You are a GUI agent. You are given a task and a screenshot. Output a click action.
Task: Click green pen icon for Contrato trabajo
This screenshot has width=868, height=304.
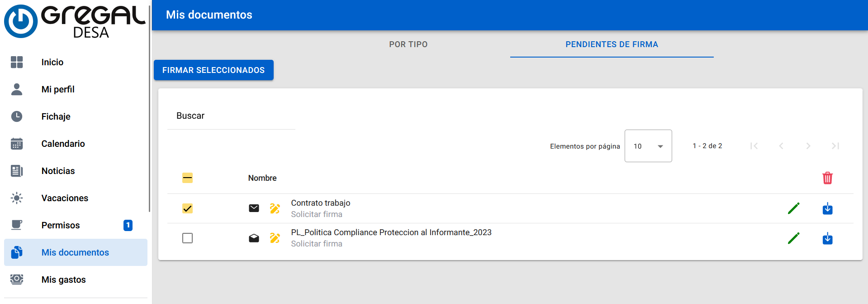[793, 208]
